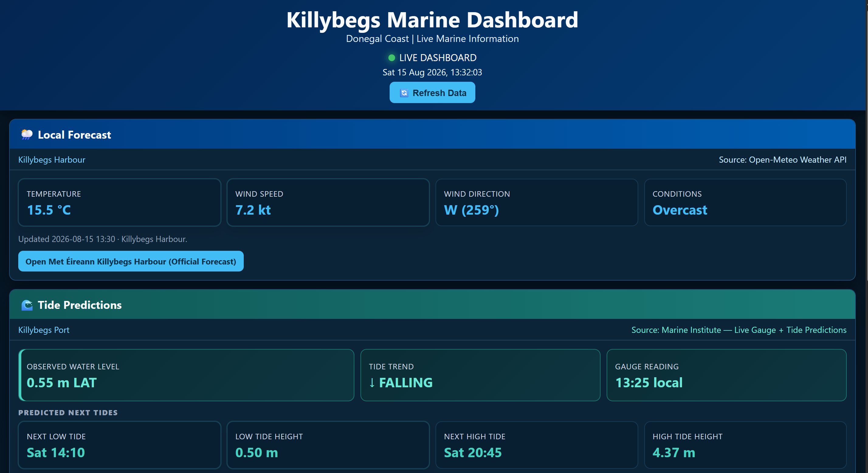The image size is (868, 473).
Task: Click the weather cloud icon beside Local Forecast
Action: pos(27,135)
